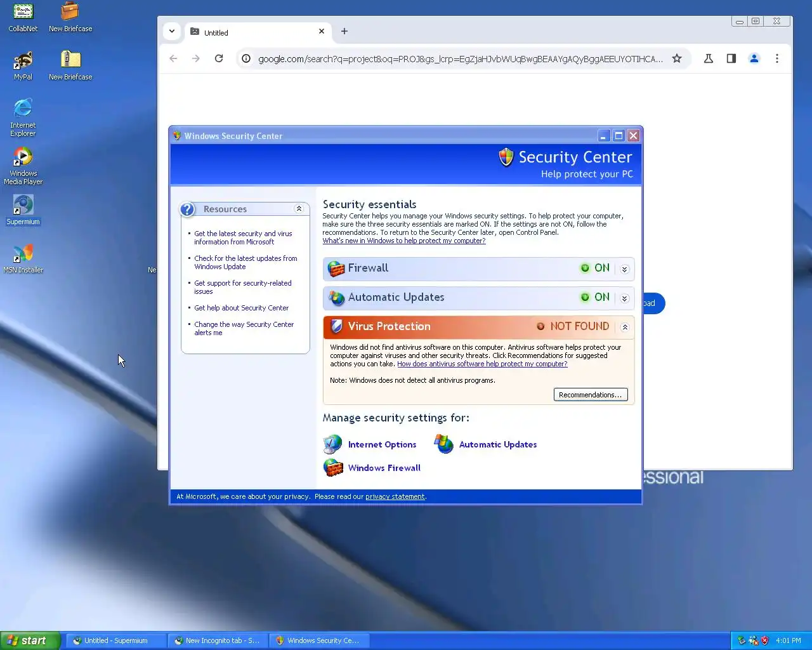The image size is (812, 650).
Task: Open the tab search dropdown arrow
Action: pyautogui.click(x=172, y=31)
